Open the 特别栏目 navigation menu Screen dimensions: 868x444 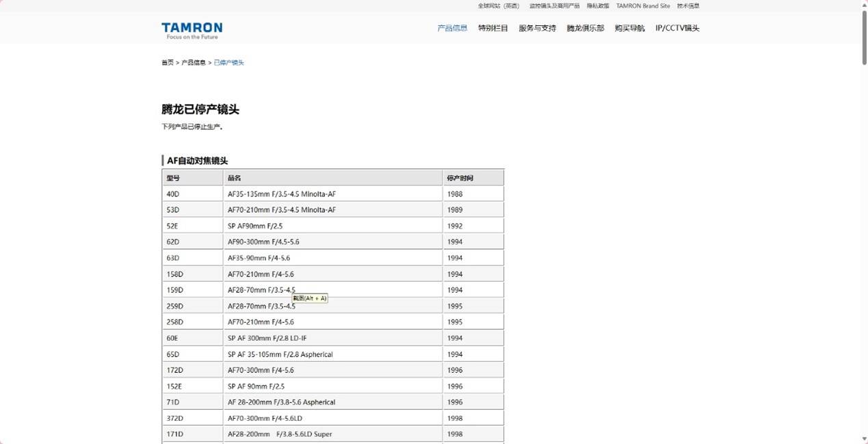(493, 28)
